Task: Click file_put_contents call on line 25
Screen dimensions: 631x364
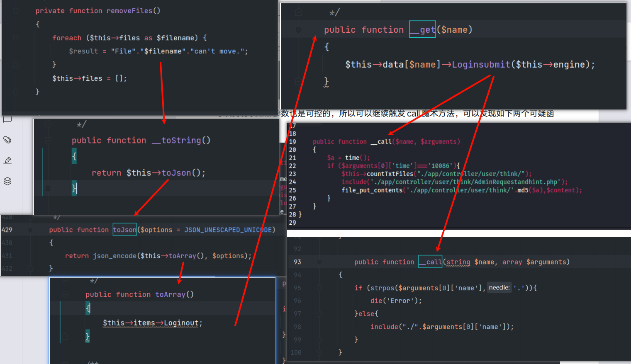Action: click(372, 190)
